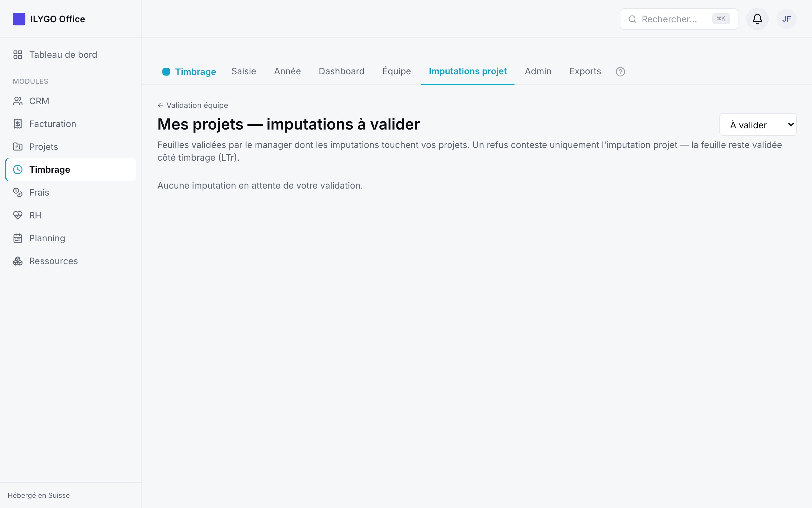Open the Projets module

click(x=70, y=147)
